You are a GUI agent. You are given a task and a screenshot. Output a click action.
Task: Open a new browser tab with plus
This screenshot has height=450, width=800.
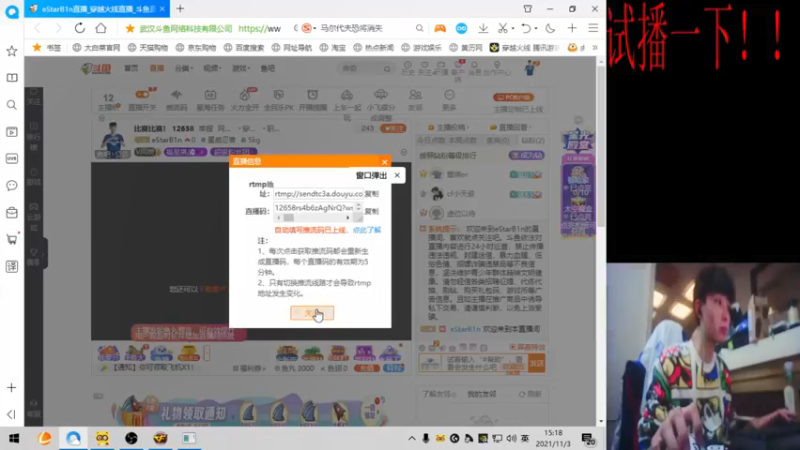tap(180, 9)
